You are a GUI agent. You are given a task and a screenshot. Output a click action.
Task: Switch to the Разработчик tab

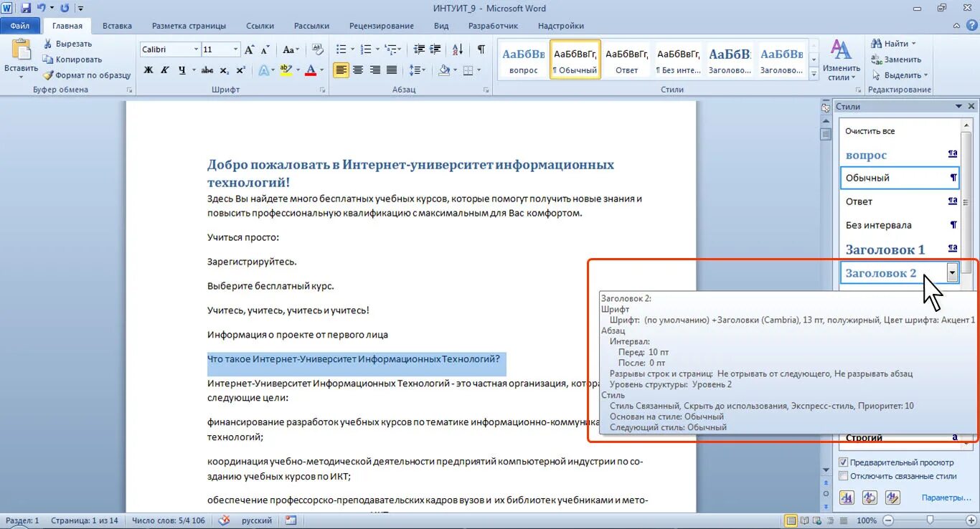(x=493, y=26)
